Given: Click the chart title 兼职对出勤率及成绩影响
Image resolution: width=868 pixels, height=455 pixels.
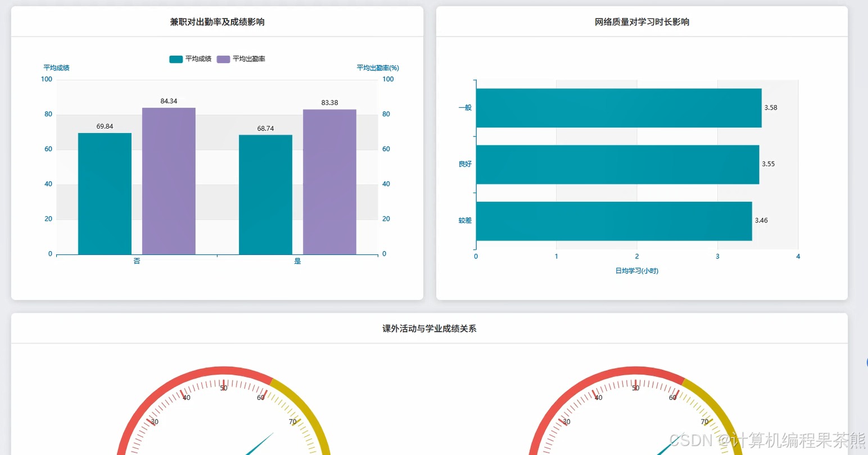Looking at the screenshot, I should (218, 22).
